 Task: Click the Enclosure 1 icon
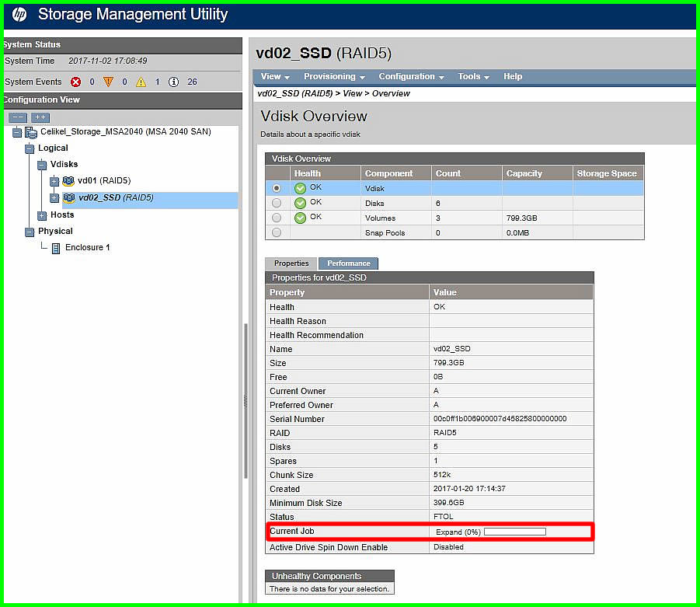pos(56,248)
